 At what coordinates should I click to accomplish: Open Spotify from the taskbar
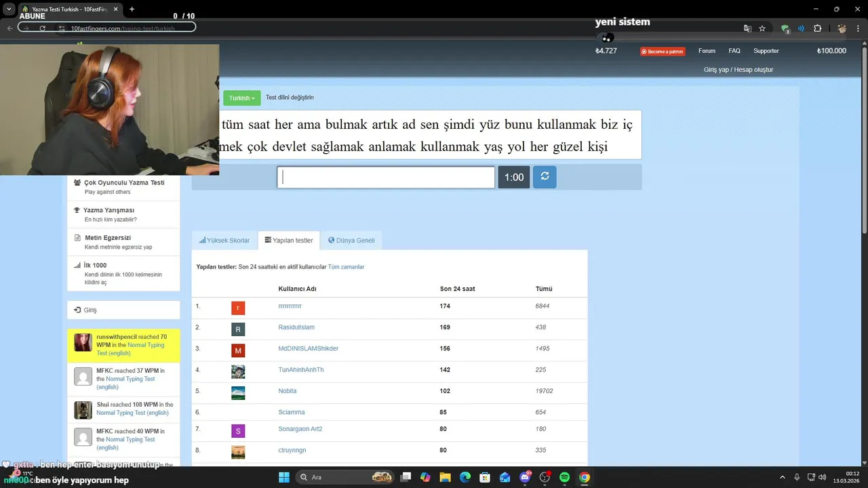point(565,477)
